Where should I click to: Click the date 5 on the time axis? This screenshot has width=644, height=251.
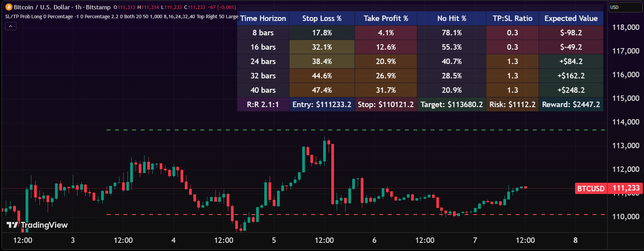274,240
